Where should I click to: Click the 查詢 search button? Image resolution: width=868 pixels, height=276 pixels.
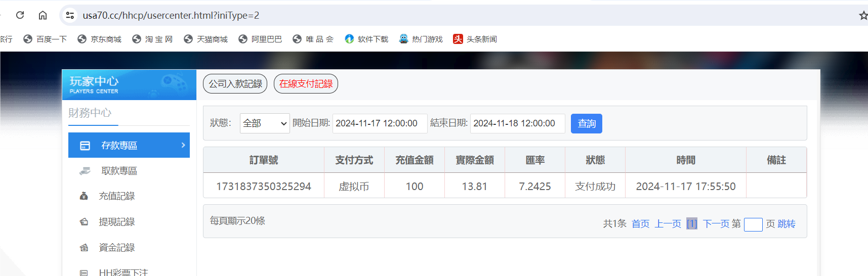587,123
